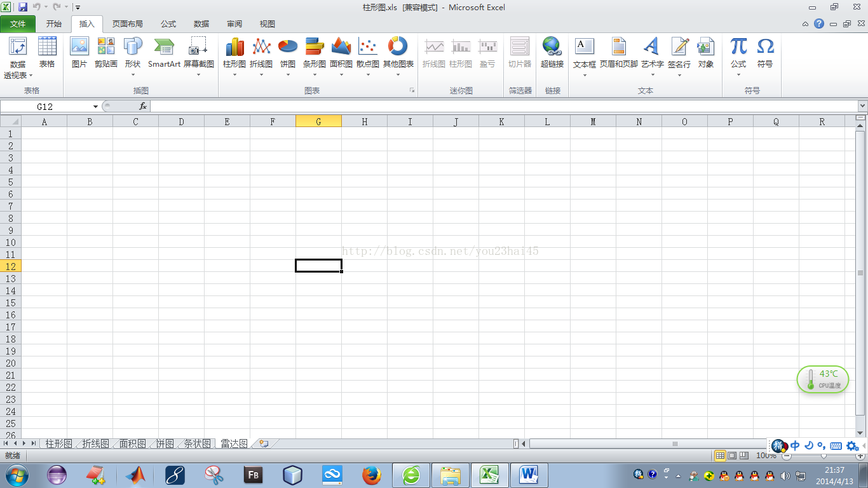The width and height of the screenshot is (868, 488).
Task: Customize Quick Access Toolbar dropdown
Action: (x=78, y=7)
